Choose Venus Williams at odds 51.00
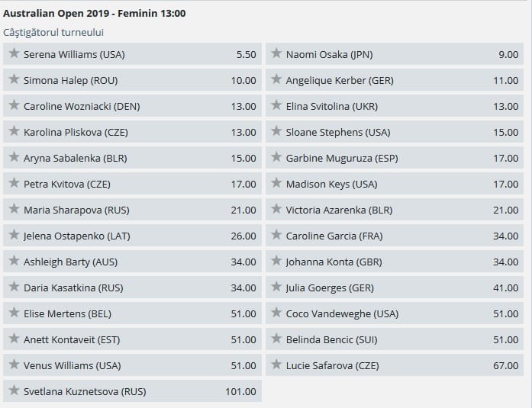The height and width of the screenshot is (408, 532). coord(244,366)
